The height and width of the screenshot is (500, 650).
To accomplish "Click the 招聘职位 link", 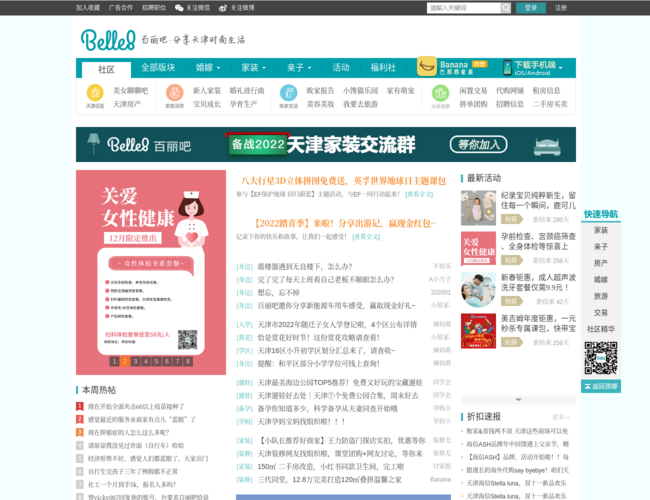I will point(154,8).
